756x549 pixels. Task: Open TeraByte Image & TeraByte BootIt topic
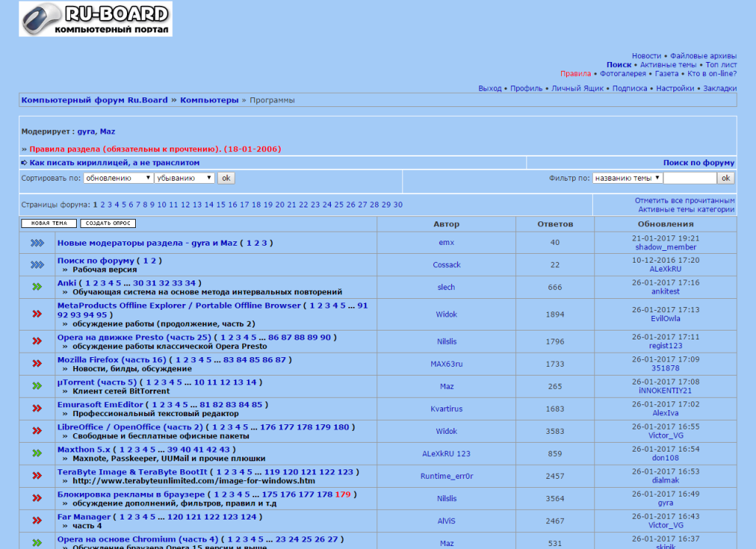[x=132, y=472]
